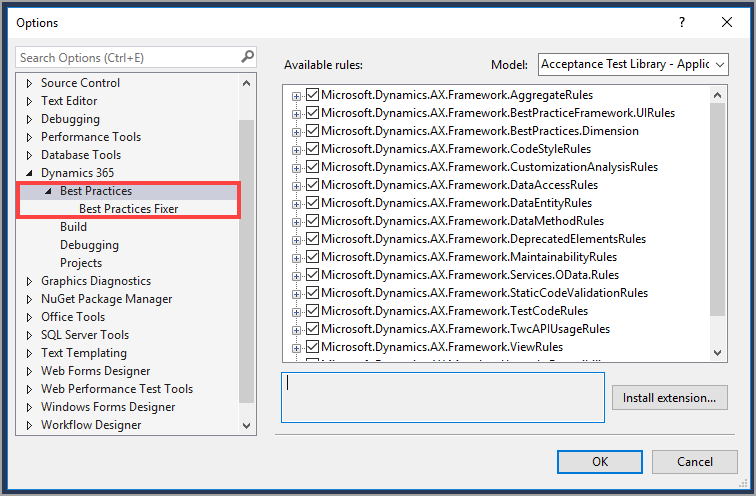Select Projects under Dynamics 365
Image resolution: width=756 pixels, height=496 pixels.
[81, 263]
